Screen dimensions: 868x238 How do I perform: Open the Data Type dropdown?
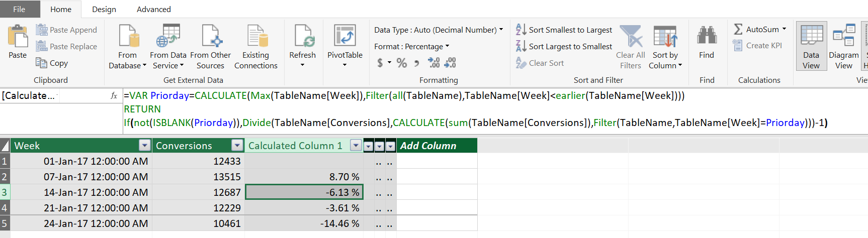(439, 30)
